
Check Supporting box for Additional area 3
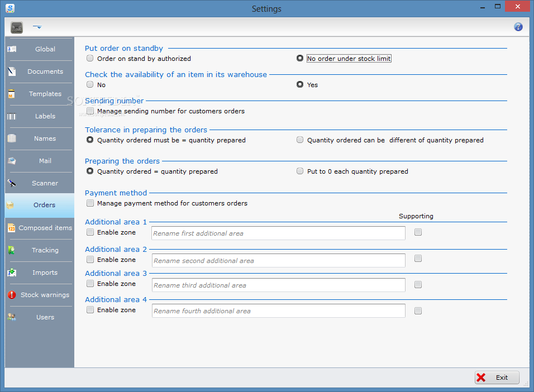coord(418,285)
